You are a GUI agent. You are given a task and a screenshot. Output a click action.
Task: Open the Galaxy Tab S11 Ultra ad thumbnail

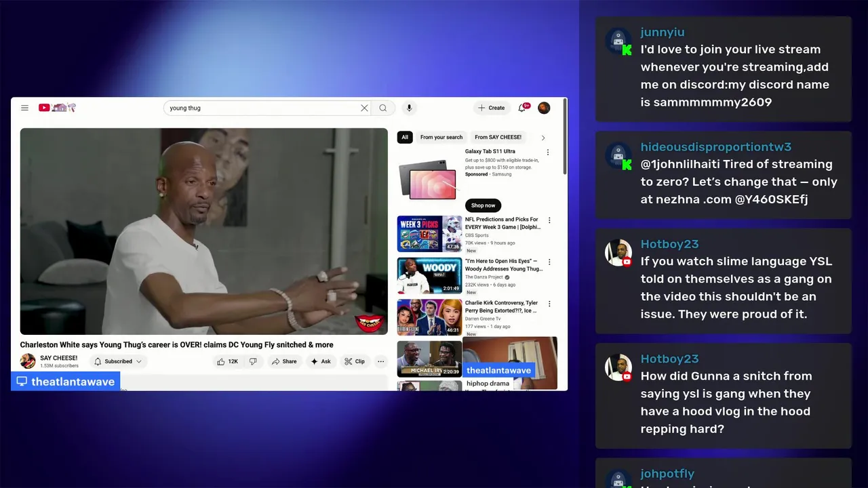pos(429,180)
